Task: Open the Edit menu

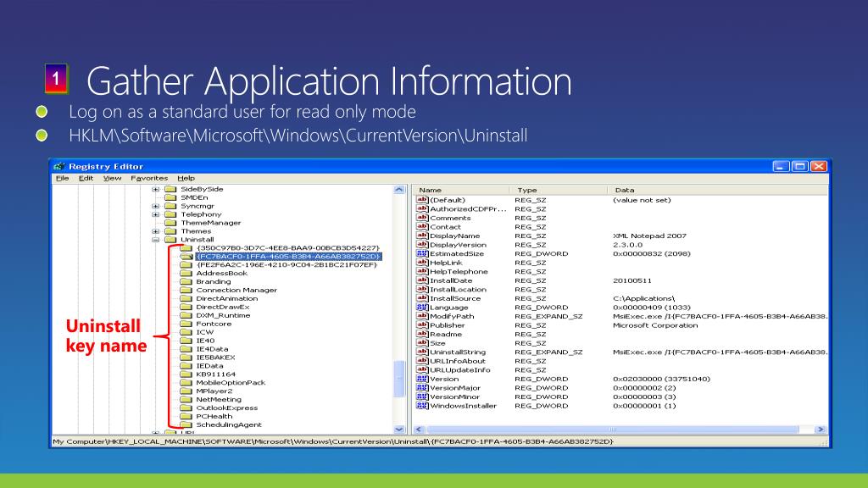Action: (86, 178)
